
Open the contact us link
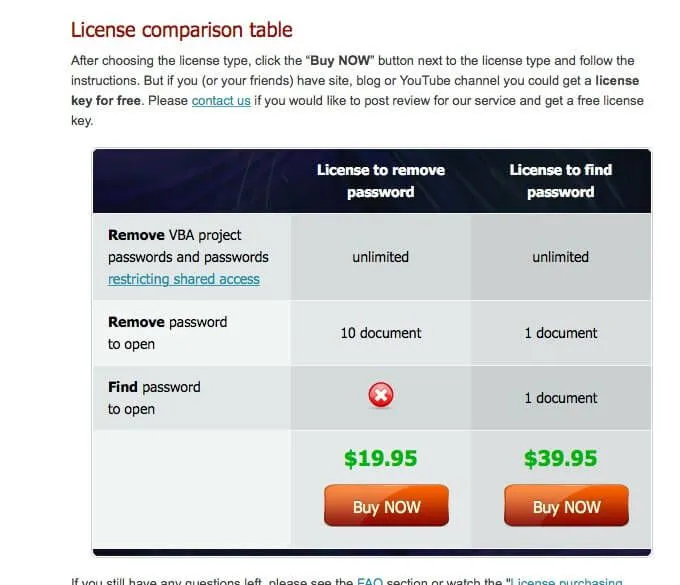pyautogui.click(x=221, y=101)
